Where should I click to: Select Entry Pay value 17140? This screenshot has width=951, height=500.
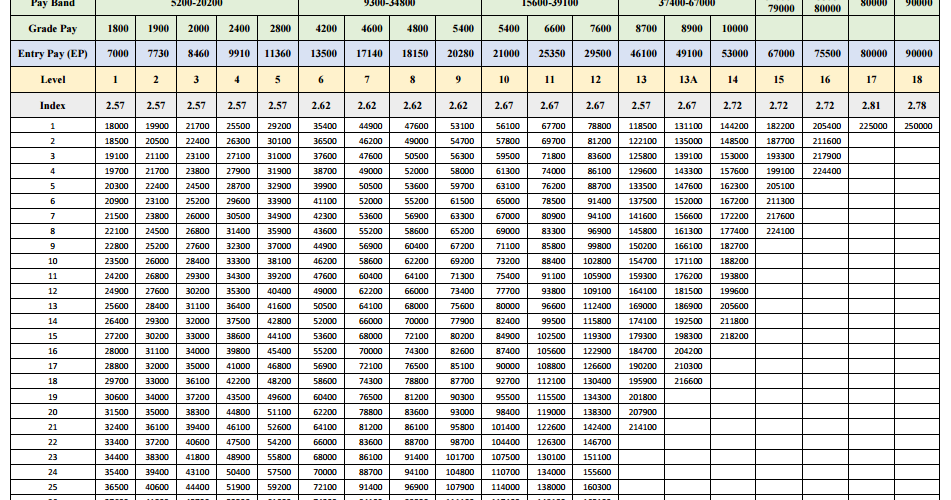[369, 53]
